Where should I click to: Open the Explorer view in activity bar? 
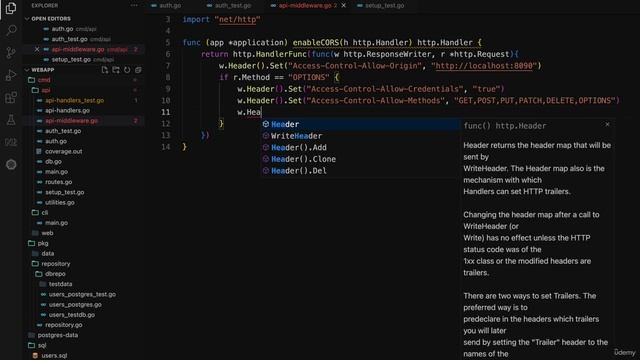11,8
